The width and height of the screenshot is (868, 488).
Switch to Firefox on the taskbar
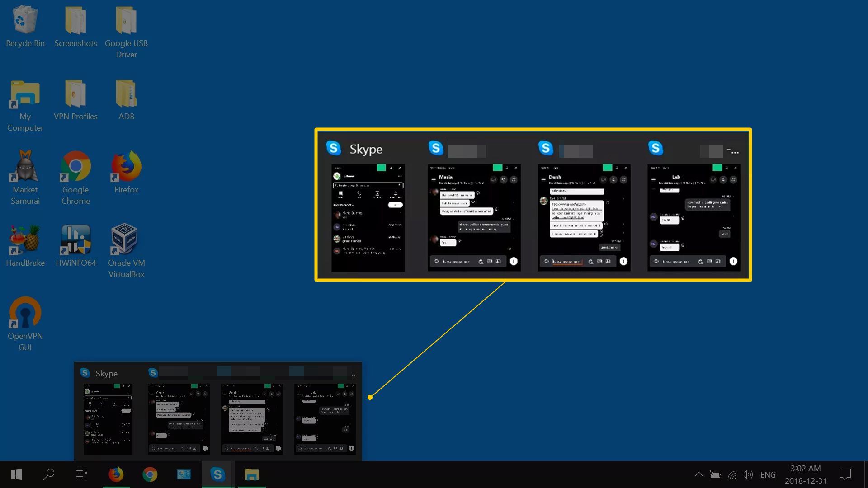(x=116, y=474)
